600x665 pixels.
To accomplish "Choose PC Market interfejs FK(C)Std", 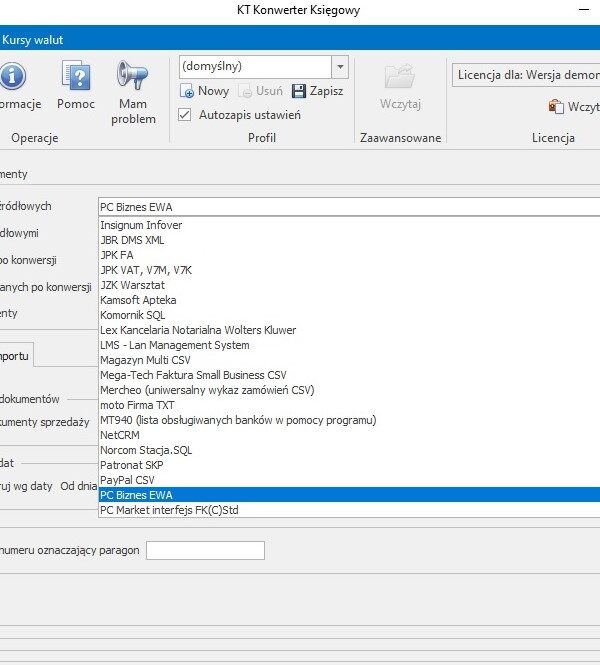I will [x=350, y=510].
